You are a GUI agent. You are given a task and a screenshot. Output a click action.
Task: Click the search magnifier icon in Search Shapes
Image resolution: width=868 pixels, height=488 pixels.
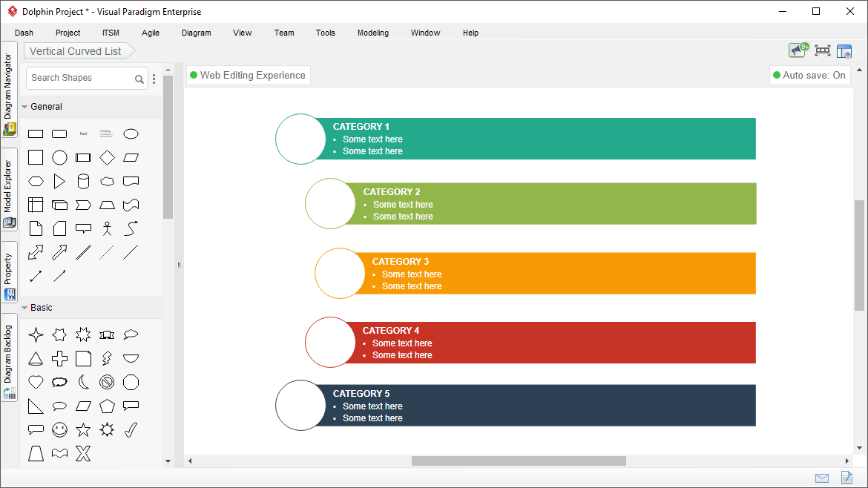coord(139,79)
